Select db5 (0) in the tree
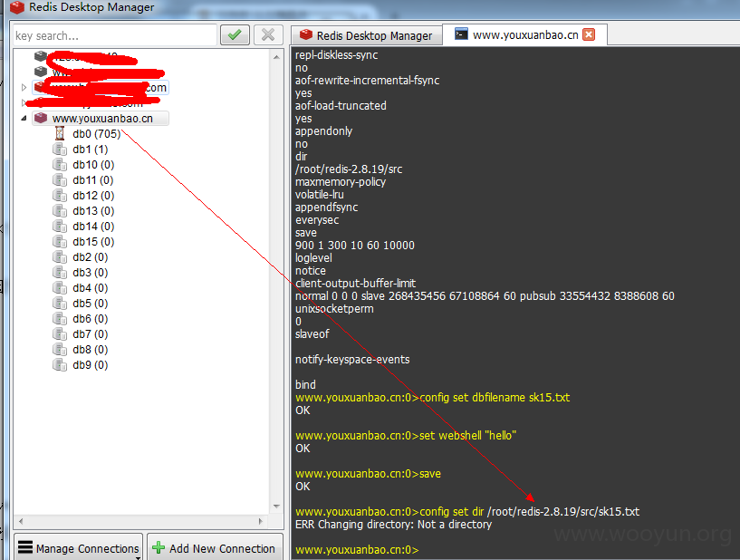This screenshot has width=740, height=560. click(91, 304)
